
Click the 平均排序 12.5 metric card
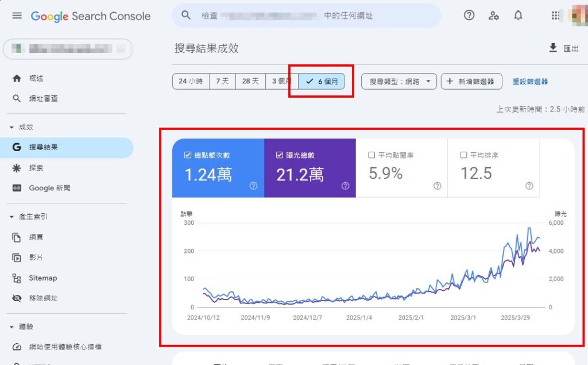point(493,168)
